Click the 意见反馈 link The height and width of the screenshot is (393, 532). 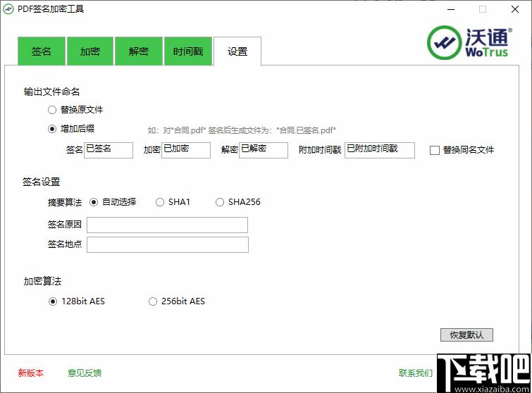click(85, 373)
